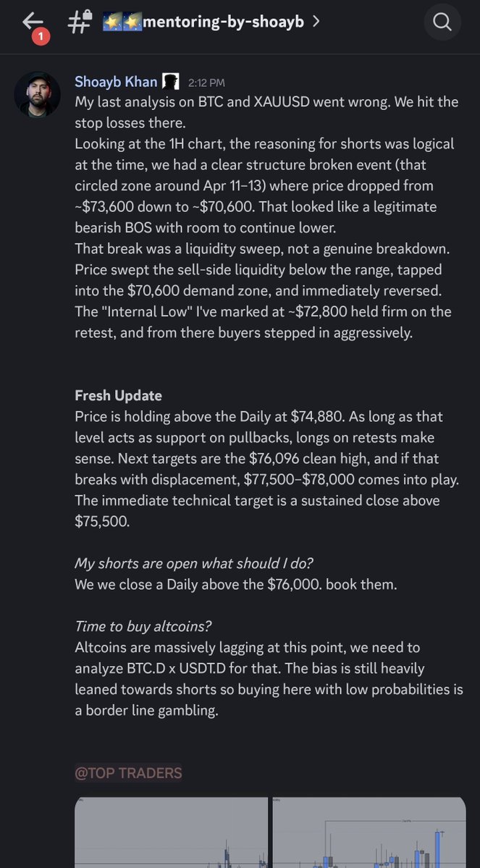The image size is (480, 868).
Task: Open the mentoring-by-shoayb channel name
Action: coord(224,22)
